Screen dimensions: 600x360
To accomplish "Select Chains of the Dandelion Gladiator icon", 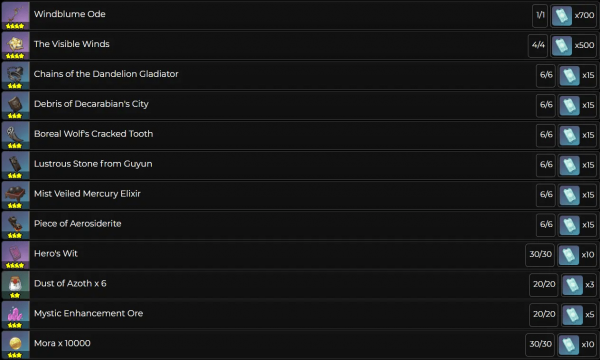I will (x=15, y=75).
